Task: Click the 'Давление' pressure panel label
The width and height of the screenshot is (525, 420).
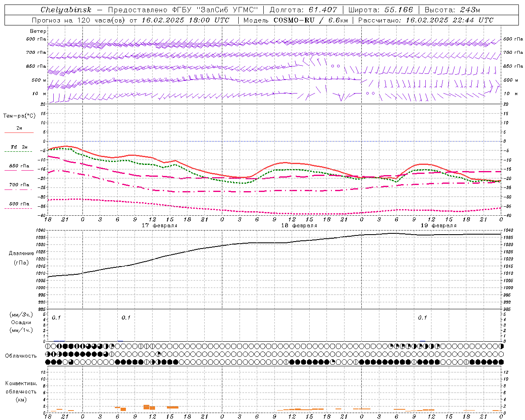Action: 21,253
